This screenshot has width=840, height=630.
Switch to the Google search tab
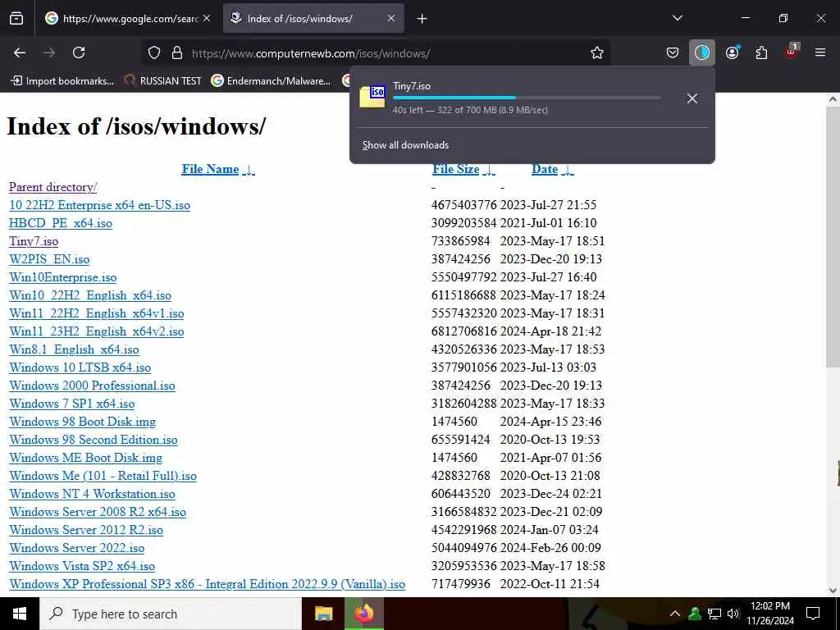click(x=128, y=19)
